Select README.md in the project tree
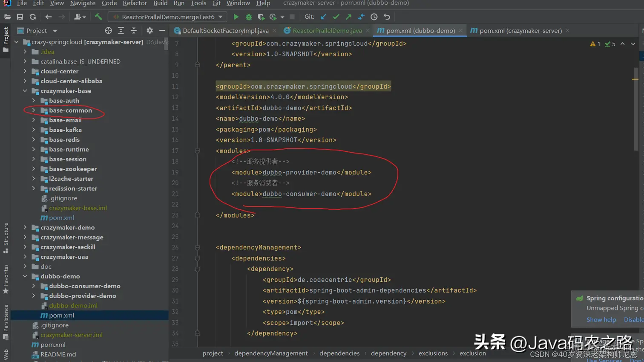 coord(58,354)
